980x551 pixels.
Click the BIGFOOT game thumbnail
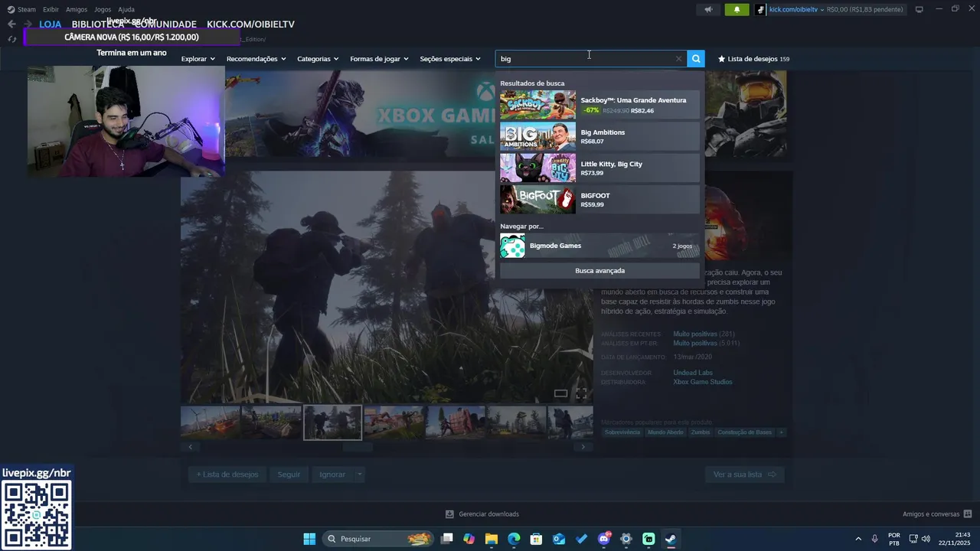[x=537, y=200]
